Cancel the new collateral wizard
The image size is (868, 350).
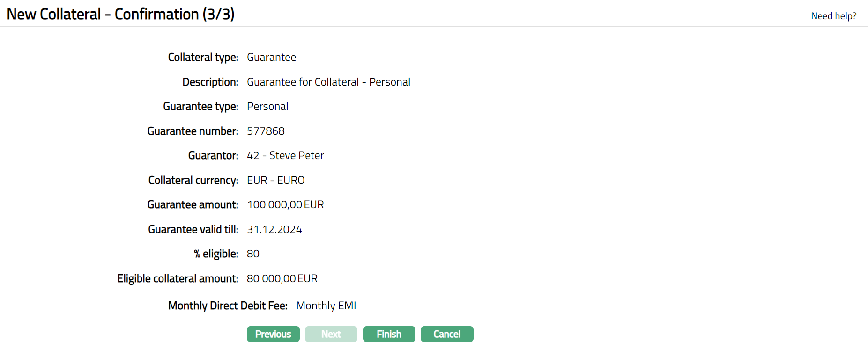(x=447, y=334)
